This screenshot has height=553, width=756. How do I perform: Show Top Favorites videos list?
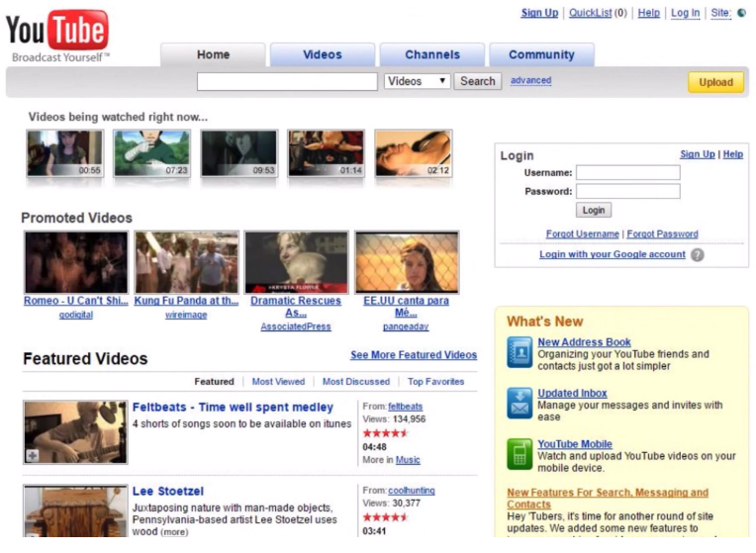(x=435, y=382)
